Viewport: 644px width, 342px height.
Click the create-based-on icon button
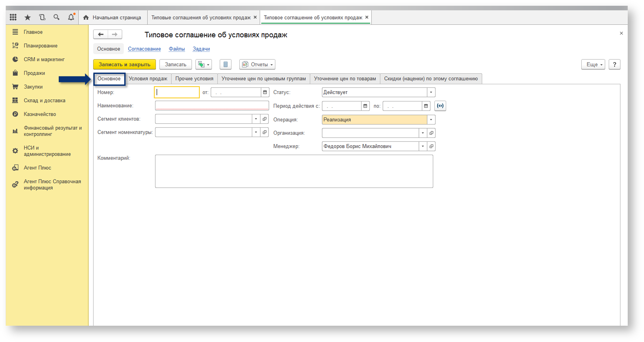[204, 64]
